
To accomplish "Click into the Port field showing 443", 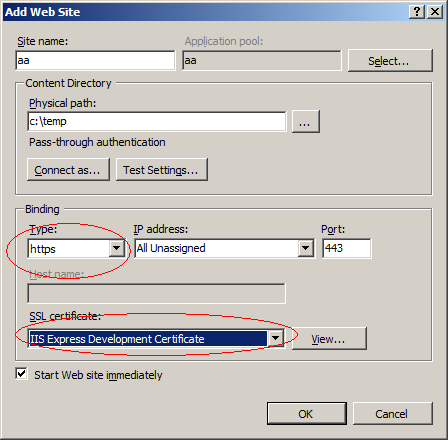I will tap(347, 248).
